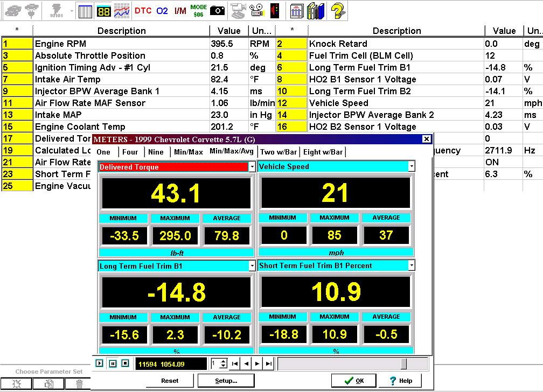
Task: Expand the Delivered Torque parameter dropdown
Action: [252, 167]
